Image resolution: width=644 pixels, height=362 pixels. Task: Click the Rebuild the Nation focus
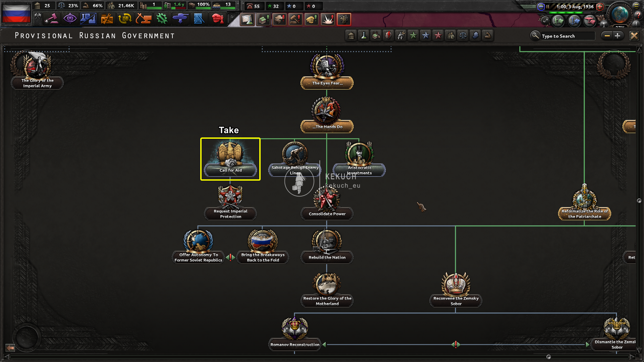coord(327,246)
